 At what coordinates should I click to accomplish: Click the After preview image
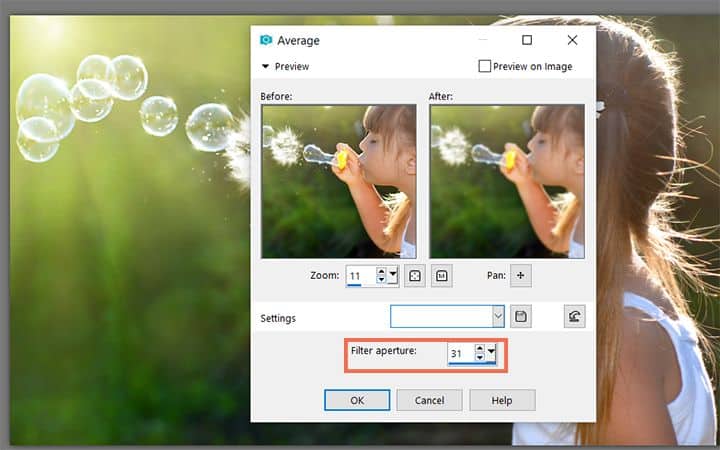(507, 181)
